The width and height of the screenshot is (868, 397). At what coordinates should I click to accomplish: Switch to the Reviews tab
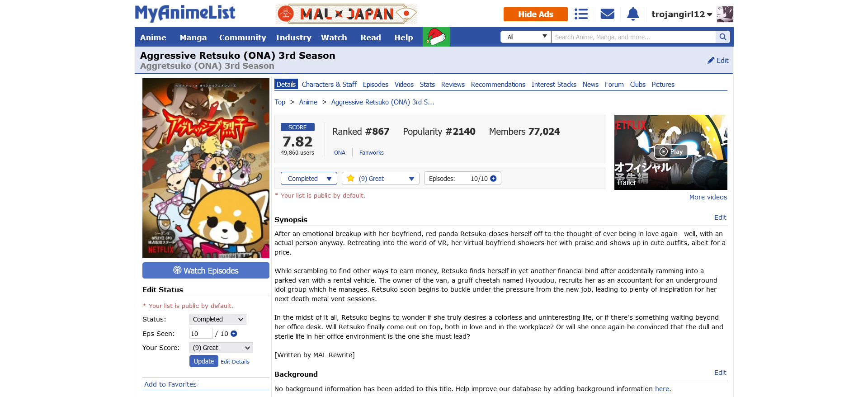click(453, 85)
